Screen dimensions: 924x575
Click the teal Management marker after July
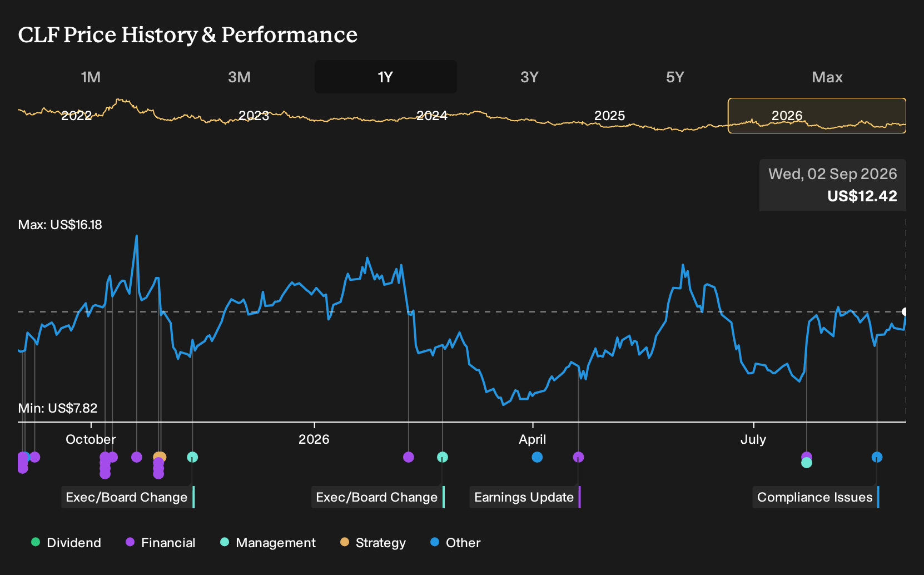(807, 463)
